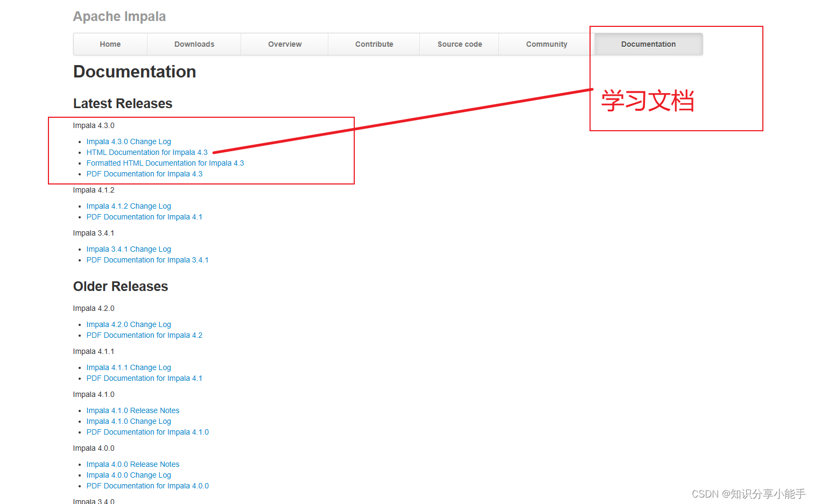This screenshot has height=504, width=814.
Task: Click the 'Impala 4.1.1' version label
Action: click(94, 351)
